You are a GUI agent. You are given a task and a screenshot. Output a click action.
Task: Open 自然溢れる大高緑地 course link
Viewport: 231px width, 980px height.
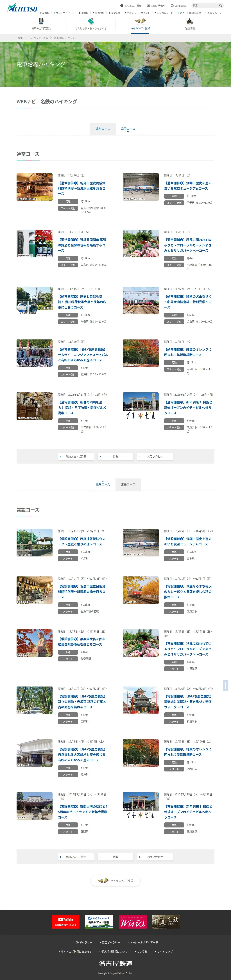click(x=82, y=754)
